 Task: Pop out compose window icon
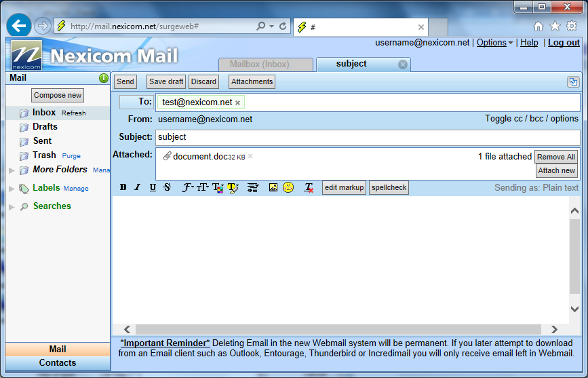(x=573, y=81)
